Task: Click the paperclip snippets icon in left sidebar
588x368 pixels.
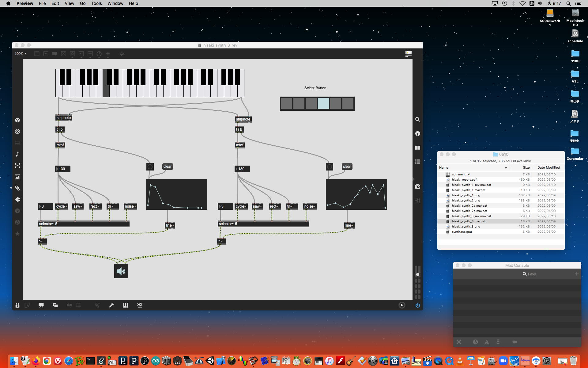Action: [17, 188]
